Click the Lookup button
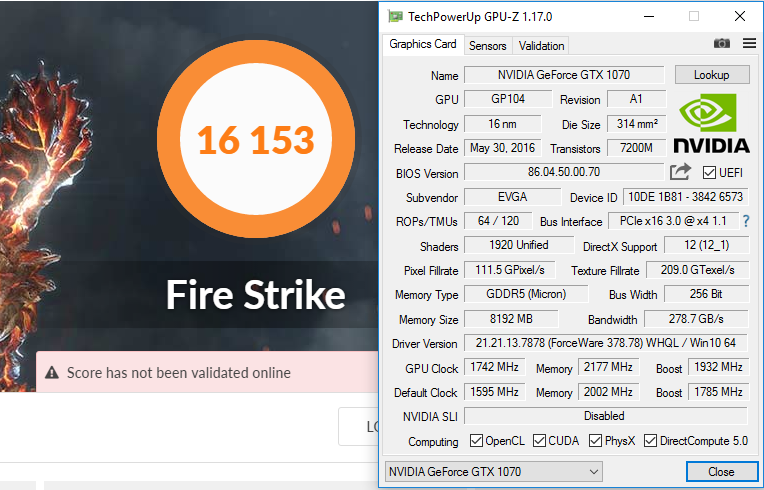The width and height of the screenshot is (764, 490). (712, 75)
